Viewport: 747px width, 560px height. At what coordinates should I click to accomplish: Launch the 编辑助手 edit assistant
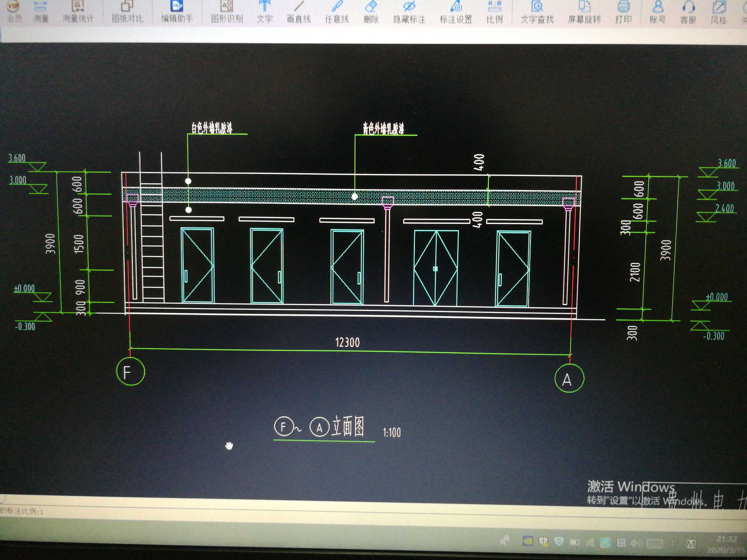177,11
